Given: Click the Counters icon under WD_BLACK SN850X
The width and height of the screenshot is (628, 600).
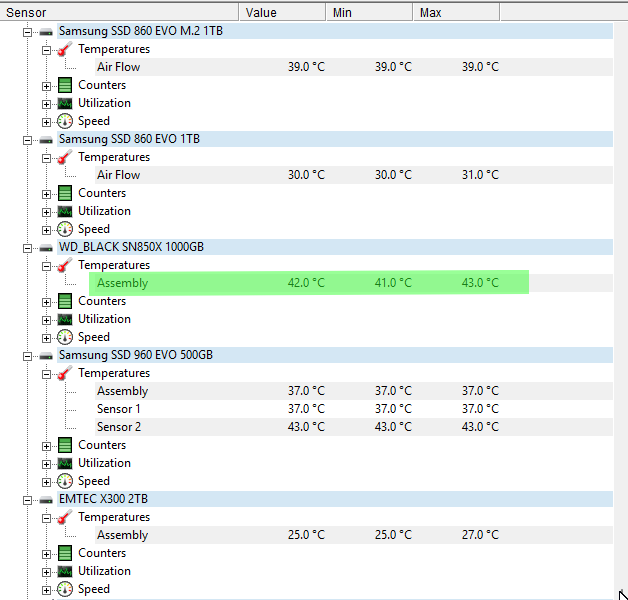Looking at the screenshot, I should tap(65, 301).
